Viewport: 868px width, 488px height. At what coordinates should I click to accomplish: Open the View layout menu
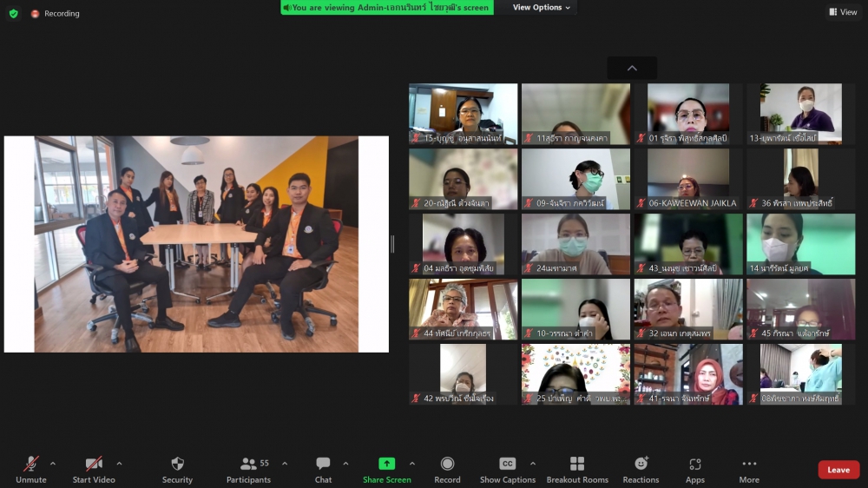tap(843, 12)
